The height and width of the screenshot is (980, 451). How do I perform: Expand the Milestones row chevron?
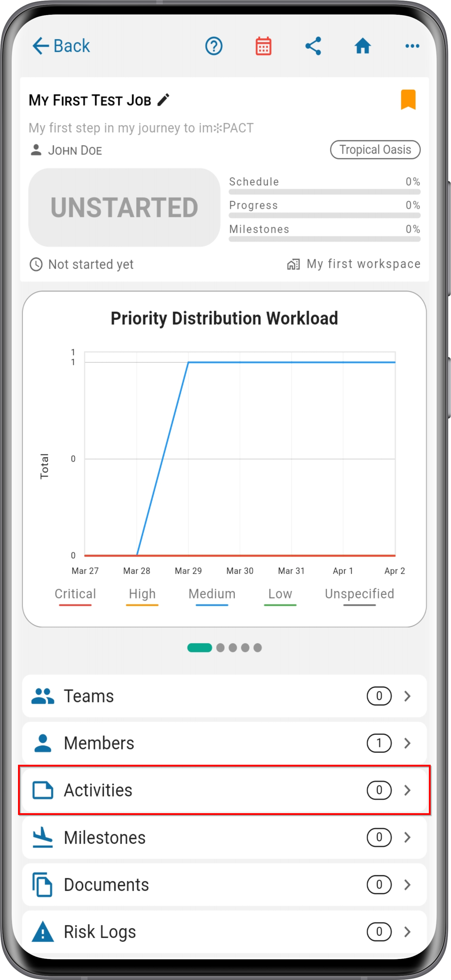[407, 837]
